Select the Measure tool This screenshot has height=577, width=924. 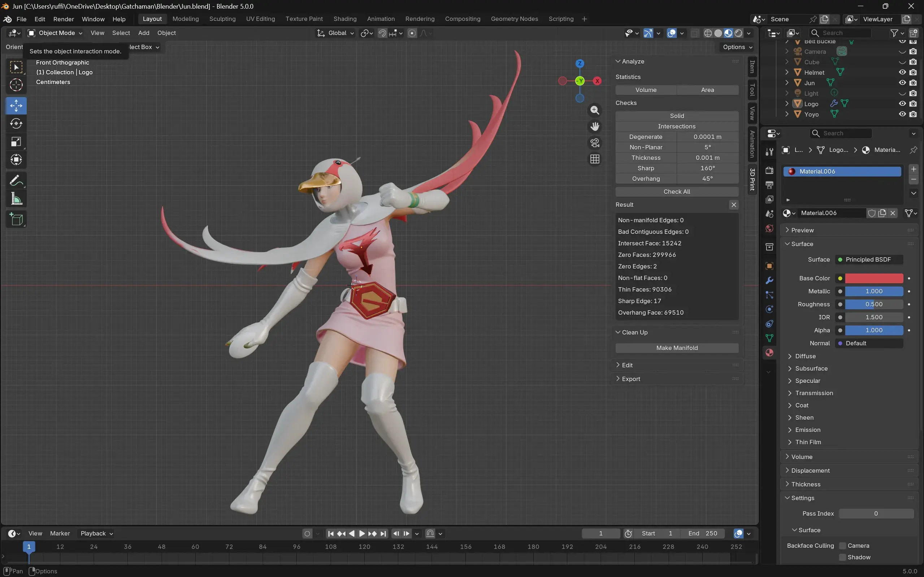[x=16, y=198]
